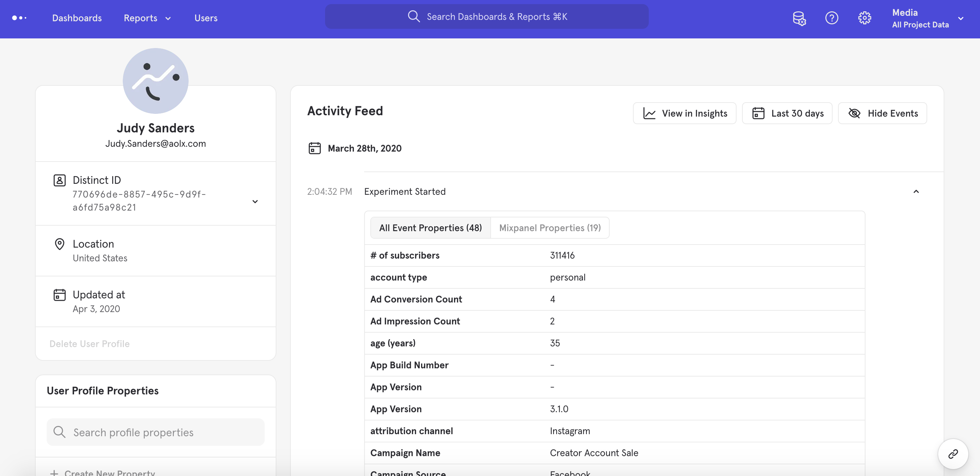Switch to Mixpanel Properties (19) tab

pyautogui.click(x=550, y=227)
